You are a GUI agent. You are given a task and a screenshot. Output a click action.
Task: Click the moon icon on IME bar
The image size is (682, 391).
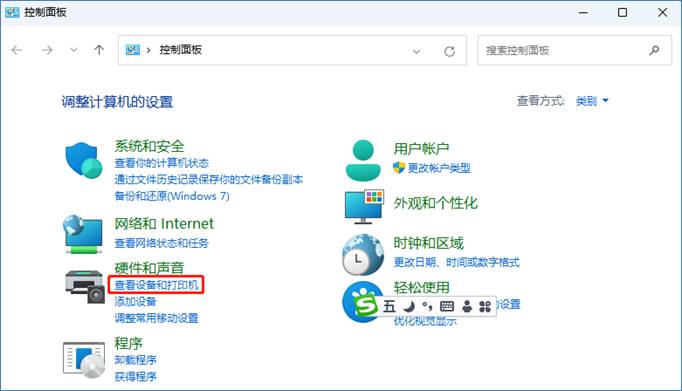point(409,307)
